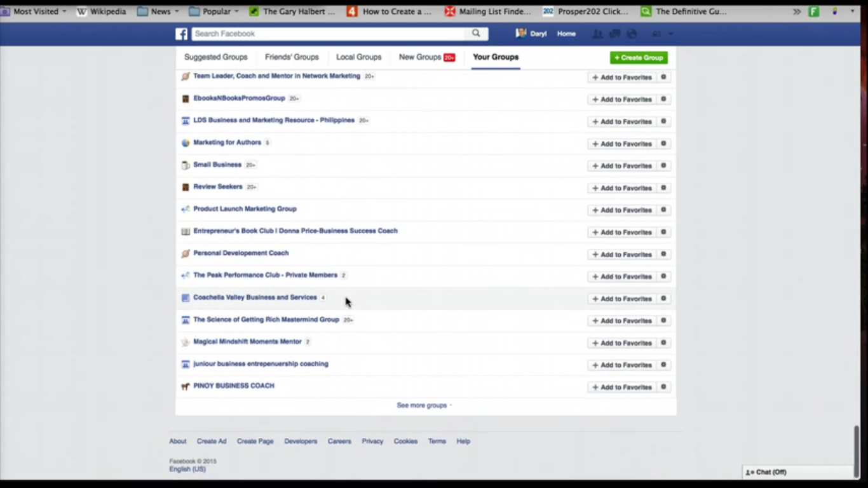
Task: Open settings gear for Personal Developement Coach
Action: pos(663,255)
